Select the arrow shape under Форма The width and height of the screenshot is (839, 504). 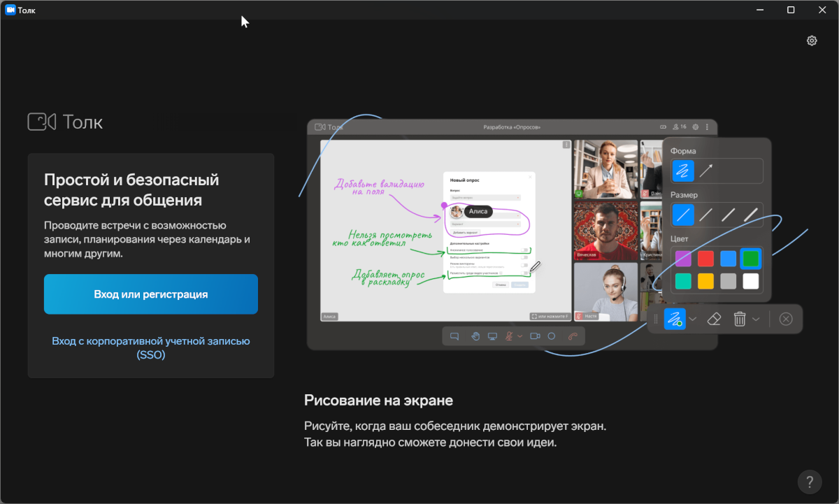click(707, 171)
